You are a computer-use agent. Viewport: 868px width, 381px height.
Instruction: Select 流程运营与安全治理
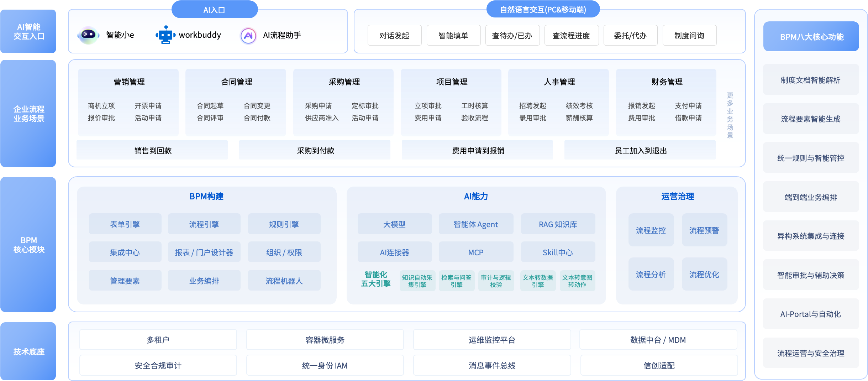point(811,353)
